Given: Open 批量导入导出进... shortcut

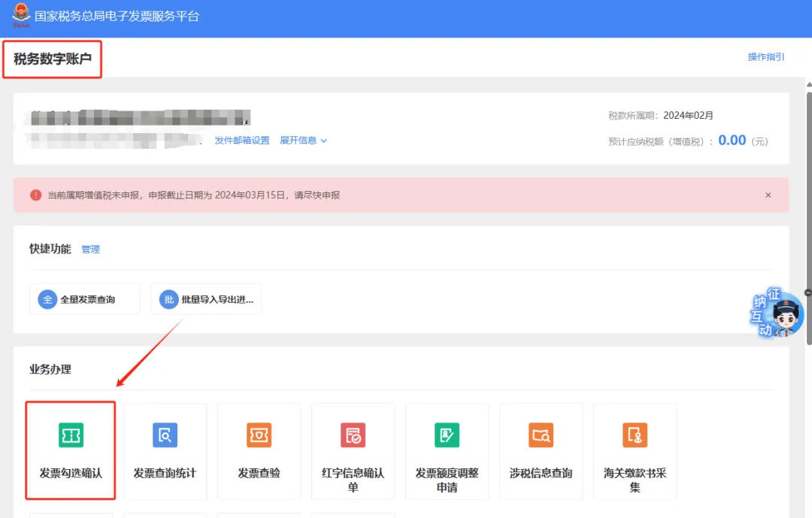Looking at the screenshot, I should tap(206, 299).
